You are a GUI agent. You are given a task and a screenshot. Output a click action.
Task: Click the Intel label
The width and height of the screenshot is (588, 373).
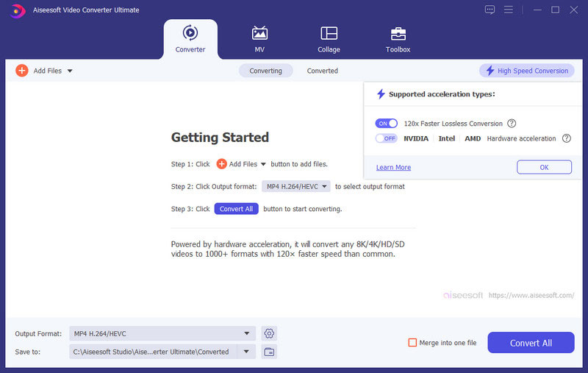coord(447,138)
